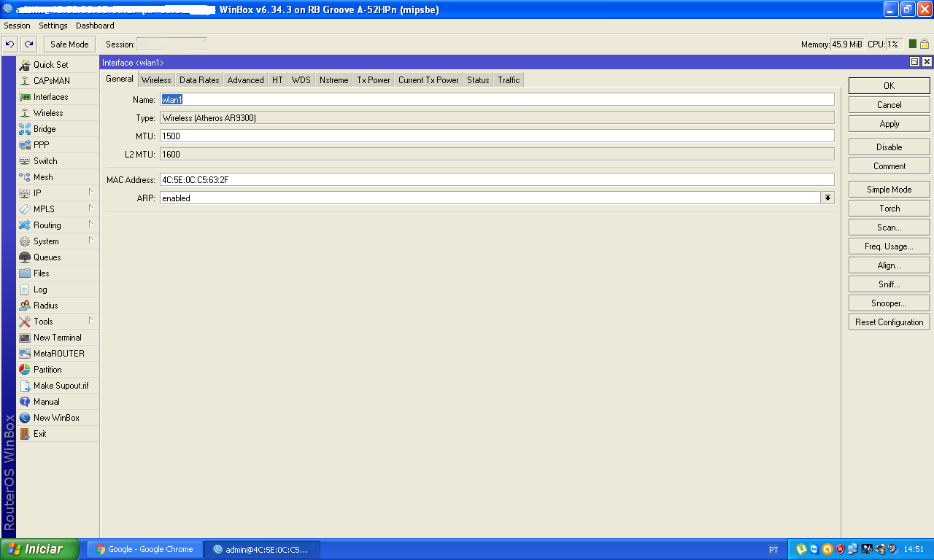Image resolution: width=934 pixels, height=560 pixels.
Task: Switch to the Nstreme tab
Action: [333, 80]
